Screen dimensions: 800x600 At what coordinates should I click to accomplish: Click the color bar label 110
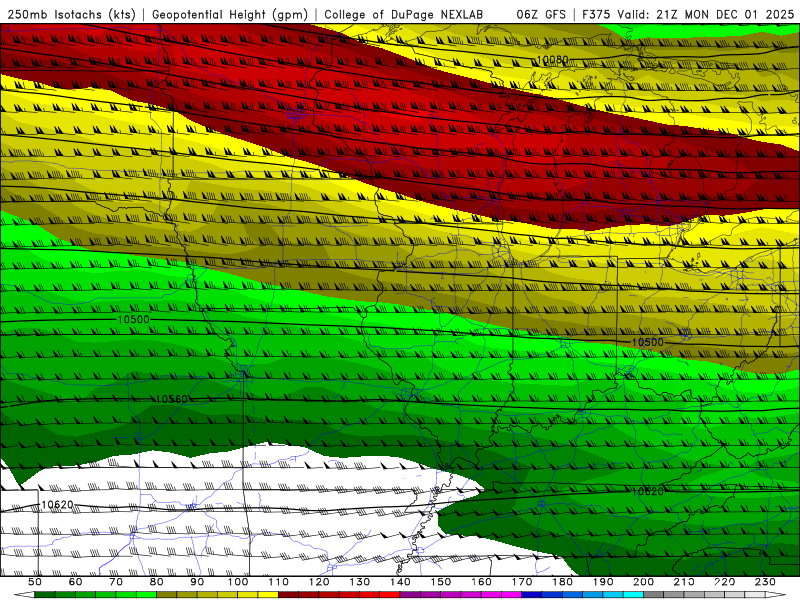pyautogui.click(x=279, y=582)
